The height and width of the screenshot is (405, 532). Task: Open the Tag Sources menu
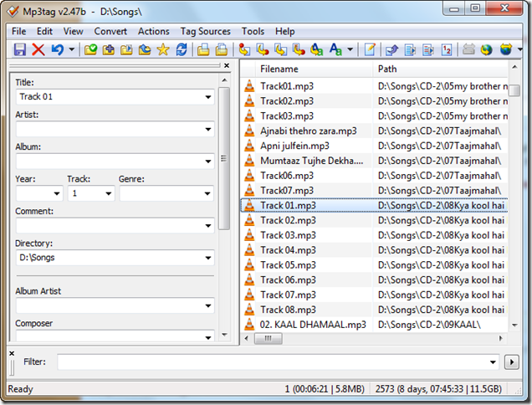click(205, 31)
